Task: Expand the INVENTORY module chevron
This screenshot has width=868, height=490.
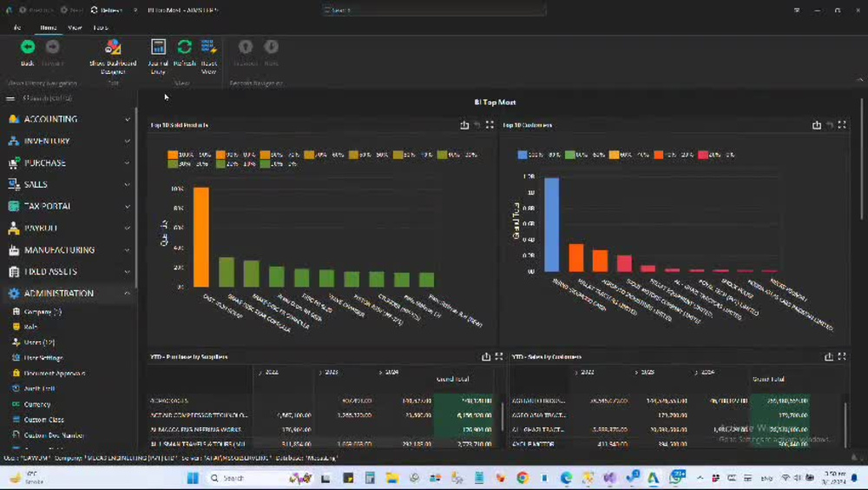Action: [x=128, y=141]
